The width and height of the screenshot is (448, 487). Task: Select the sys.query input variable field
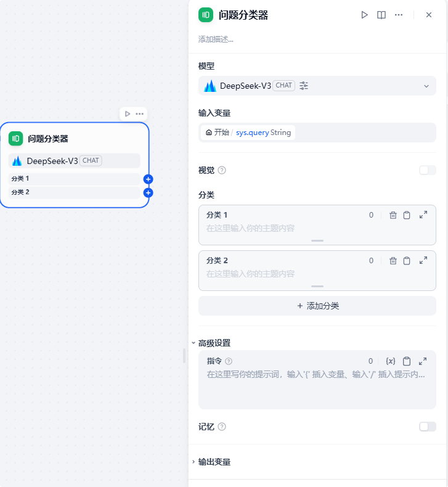[x=317, y=133]
